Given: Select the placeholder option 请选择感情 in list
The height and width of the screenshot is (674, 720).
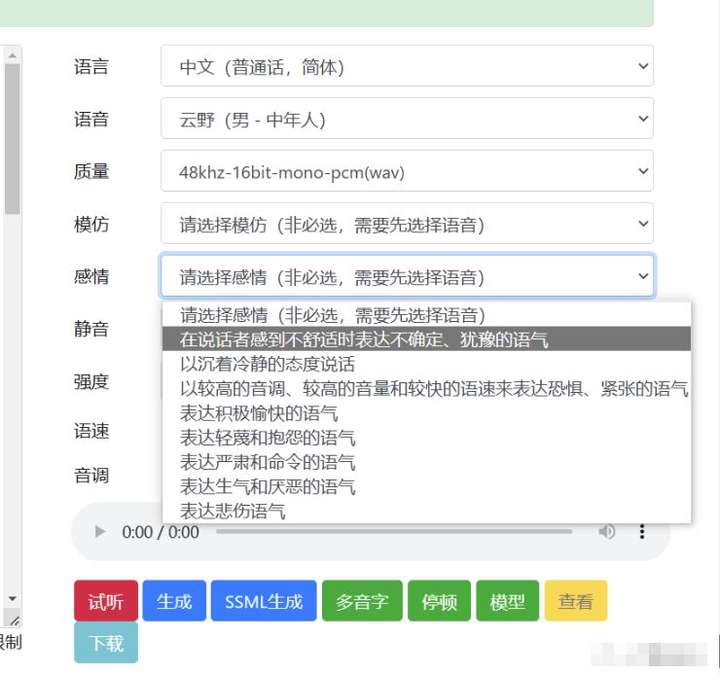Looking at the screenshot, I should [426, 315].
